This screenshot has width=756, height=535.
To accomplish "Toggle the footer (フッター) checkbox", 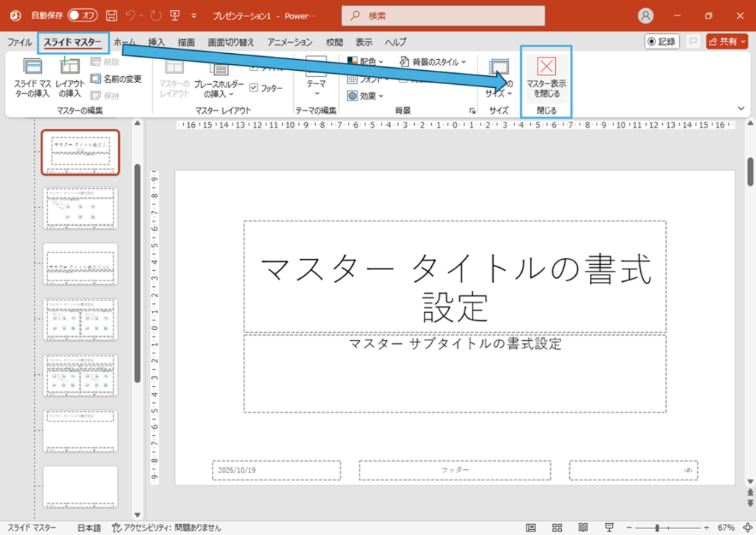I will point(255,88).
